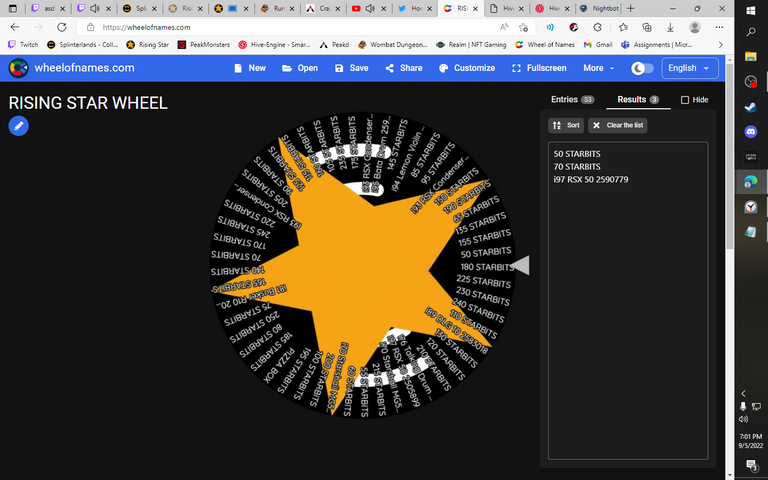Open the notification center icon
Screen dimensions: 768x480
click(x=751, y=464)
